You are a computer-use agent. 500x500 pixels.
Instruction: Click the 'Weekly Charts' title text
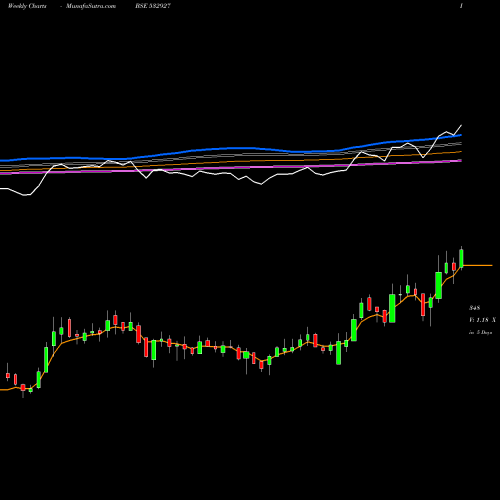pyautogui.click(x=27, y=6)
